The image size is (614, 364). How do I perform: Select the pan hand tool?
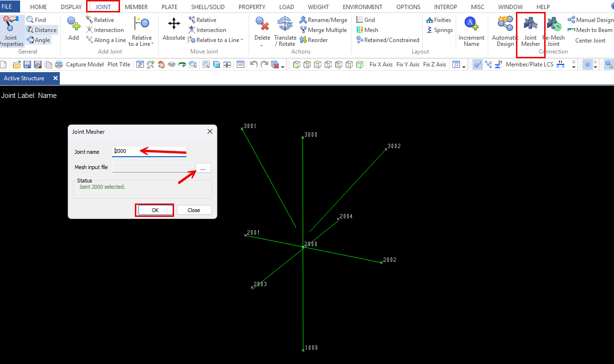161,64
